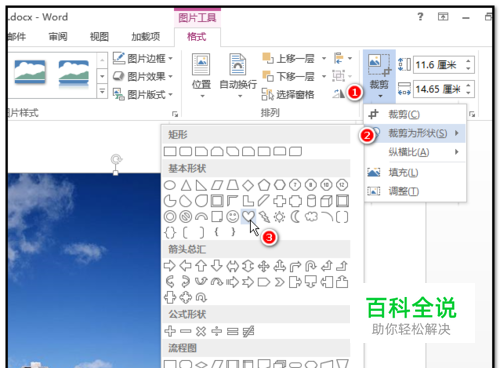500x368 pixels.
Task: Open Send Backward dropdown arrow (下移一层)
Action: (x=324, y=76)
